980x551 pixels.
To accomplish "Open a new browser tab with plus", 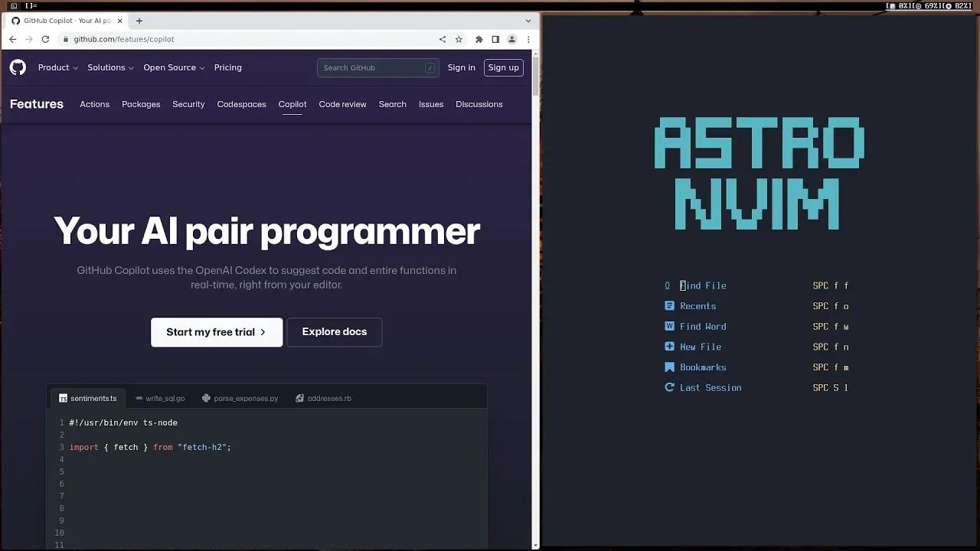I will 139,21.
